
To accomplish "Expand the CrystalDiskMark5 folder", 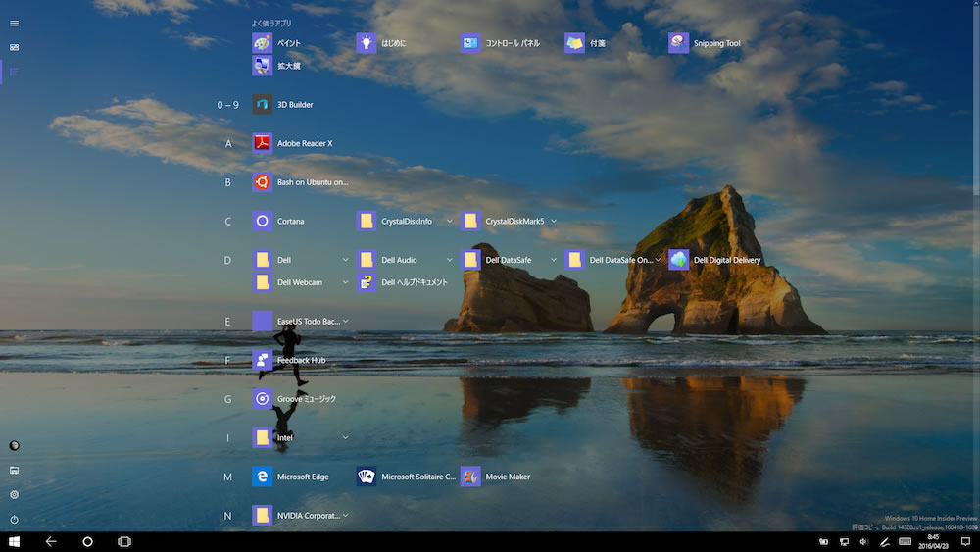I will click(553, 221).
